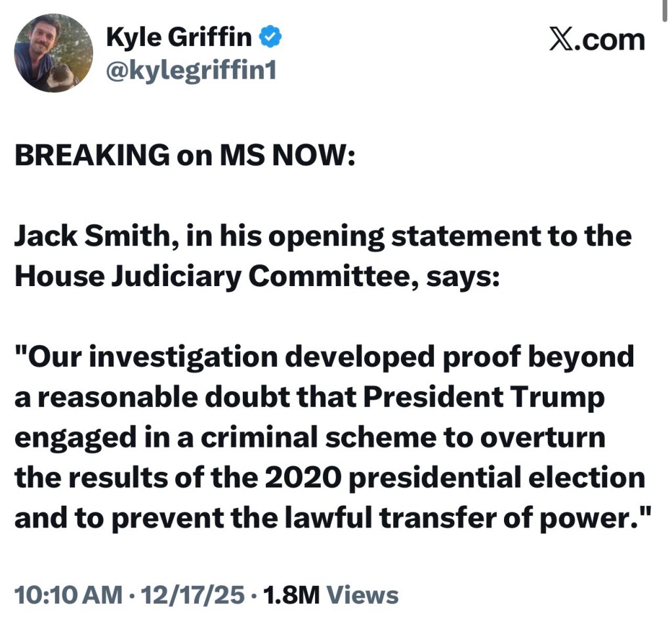The image size is (672, 624).
Task: Click the "Views" label
Action: pyautogui.click(x=362, y=595)
